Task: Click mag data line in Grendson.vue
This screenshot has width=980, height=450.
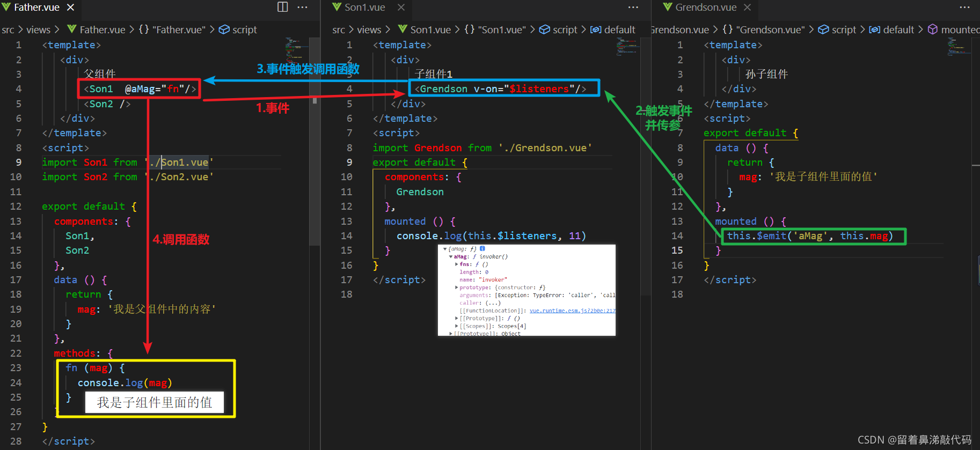Action: point(808,177)
